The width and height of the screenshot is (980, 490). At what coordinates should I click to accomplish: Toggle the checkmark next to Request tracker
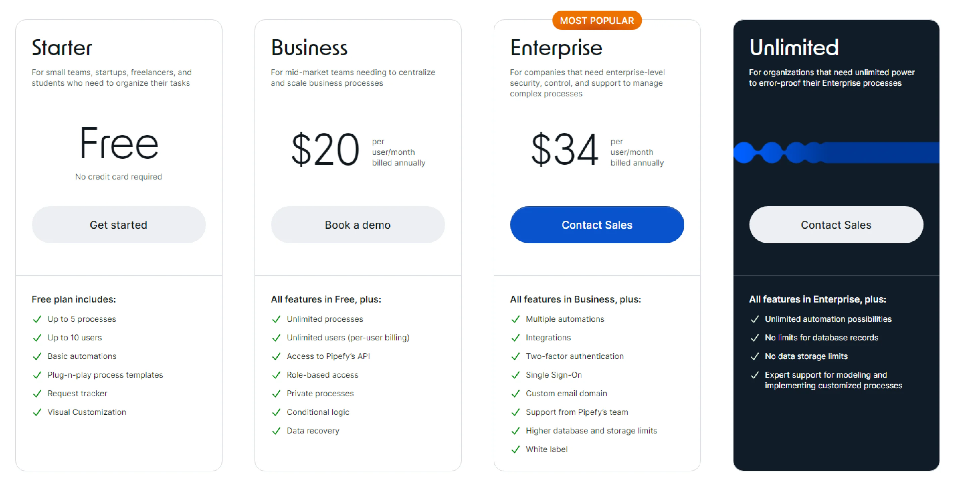point(37,393)
